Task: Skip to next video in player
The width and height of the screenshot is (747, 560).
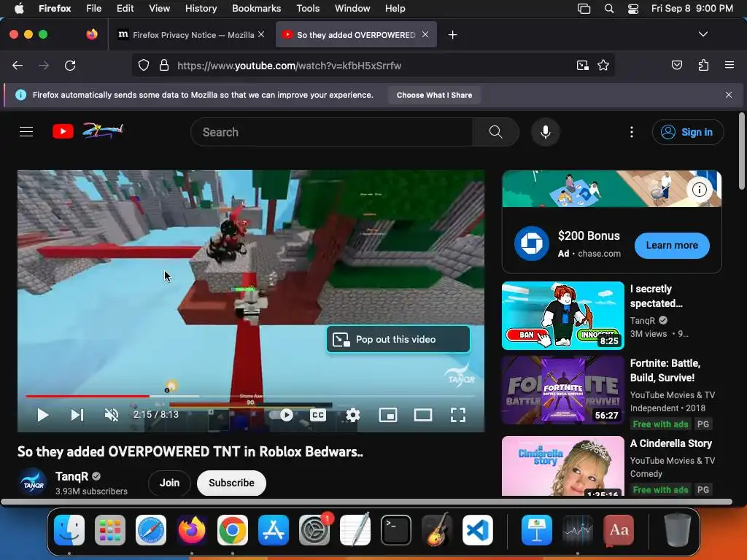Action: (x=77, y=415)
